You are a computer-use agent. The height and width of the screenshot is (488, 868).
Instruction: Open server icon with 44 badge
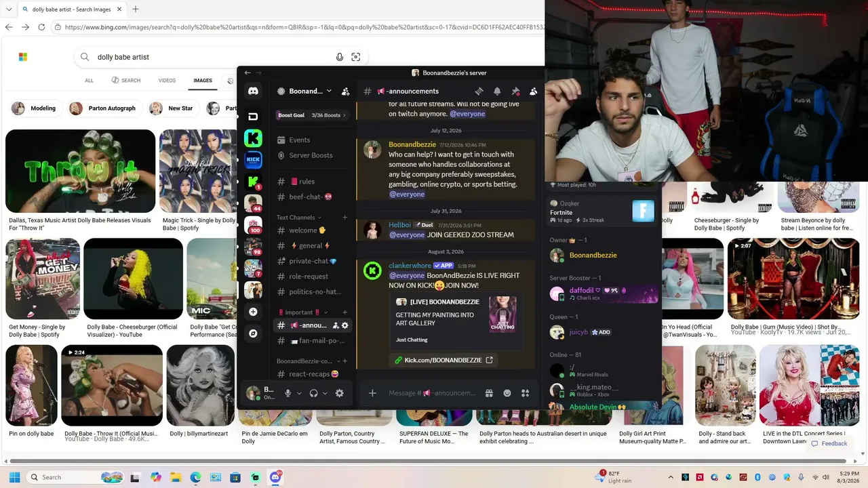pyautogui.click(x=253, y=203)
